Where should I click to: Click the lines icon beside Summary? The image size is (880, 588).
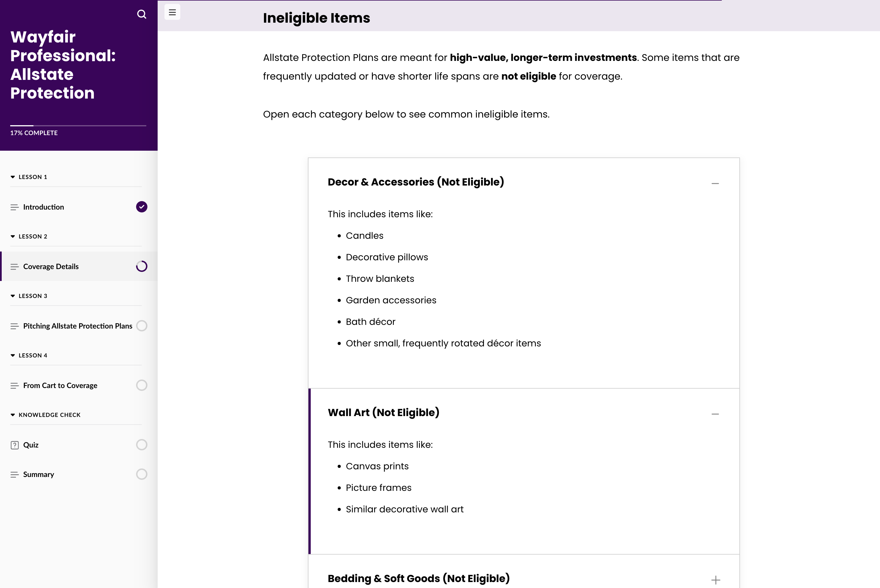pyautogui.click(x=15, y=475)
